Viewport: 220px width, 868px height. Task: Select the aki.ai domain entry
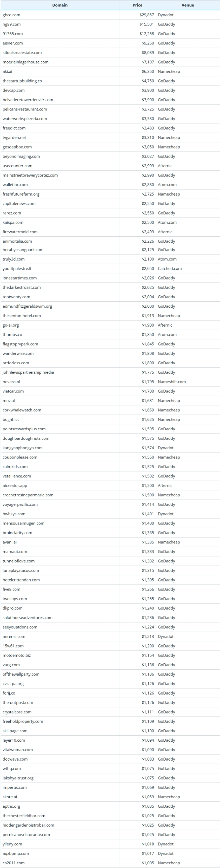tap(7, 72)
